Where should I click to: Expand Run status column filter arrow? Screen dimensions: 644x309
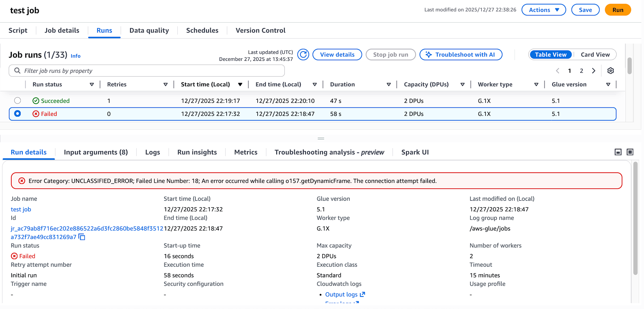[92, 85]
